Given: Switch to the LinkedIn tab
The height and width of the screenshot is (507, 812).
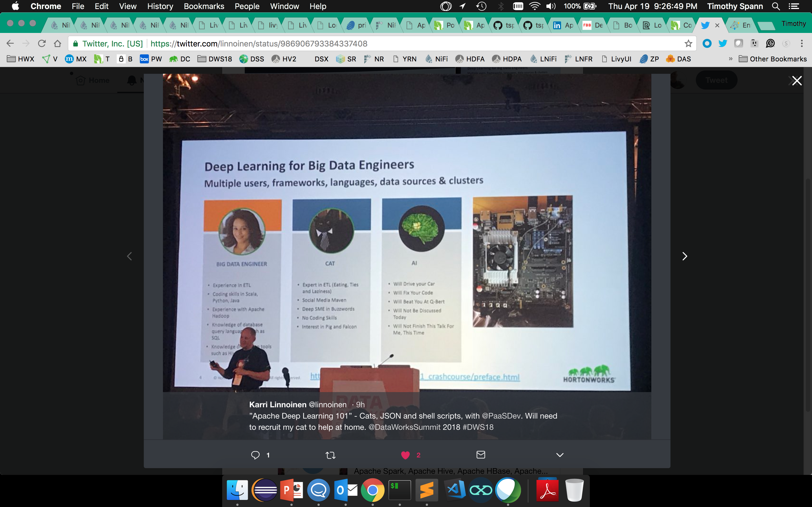Looking at the screenshot, I should coord(563,25).
